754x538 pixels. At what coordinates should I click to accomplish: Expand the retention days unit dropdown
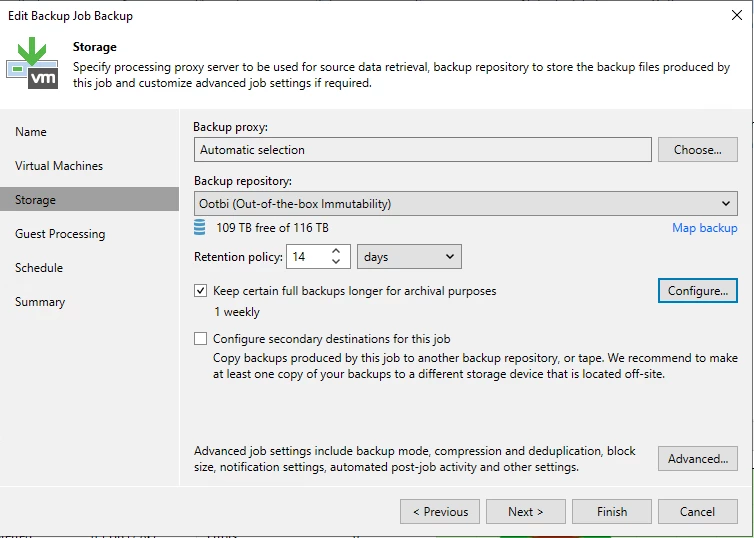coord(409,257)
